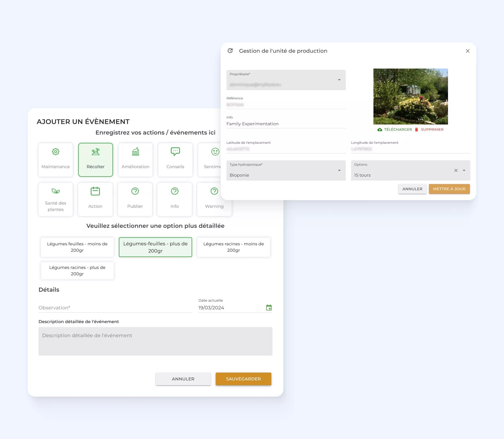Click METTRE À JOUR button
This screenshot has height=439, width=504.
click(449, 189)
